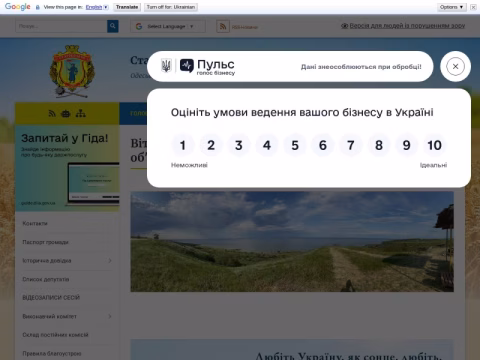Rate business conditions as 10
This screenshot has height=360, width=480.
(435, 145)
